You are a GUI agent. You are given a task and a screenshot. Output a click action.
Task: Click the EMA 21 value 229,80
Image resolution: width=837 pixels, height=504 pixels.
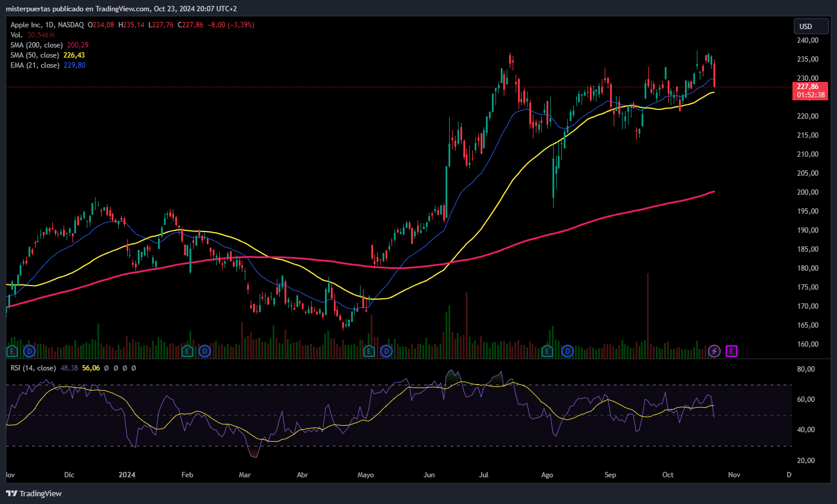click(74, 65)
